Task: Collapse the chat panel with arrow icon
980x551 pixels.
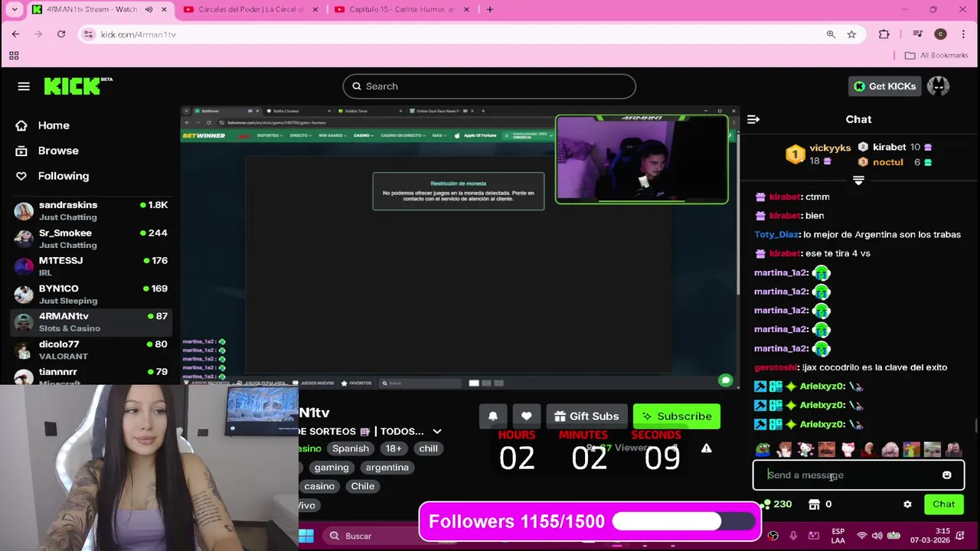Action: (x=753, y=119)
